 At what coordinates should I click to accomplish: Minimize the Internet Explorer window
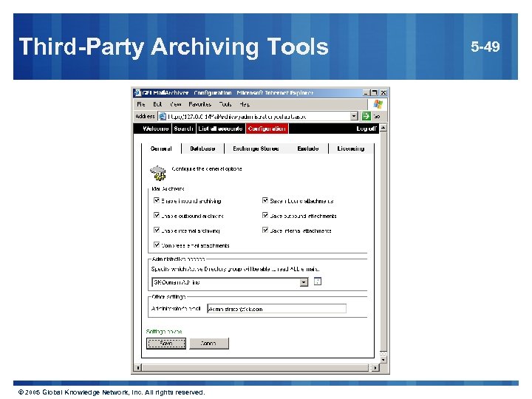(x=366, y=92)
